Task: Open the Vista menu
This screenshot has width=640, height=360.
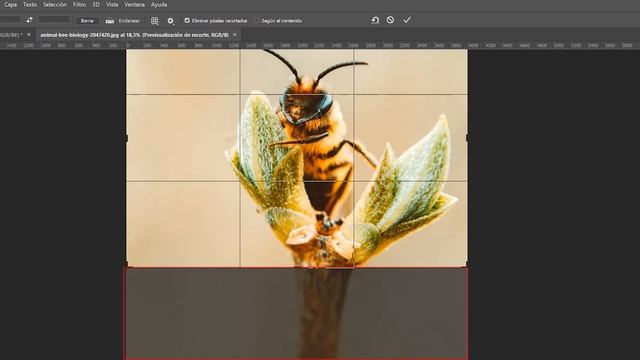Action: 112,5
